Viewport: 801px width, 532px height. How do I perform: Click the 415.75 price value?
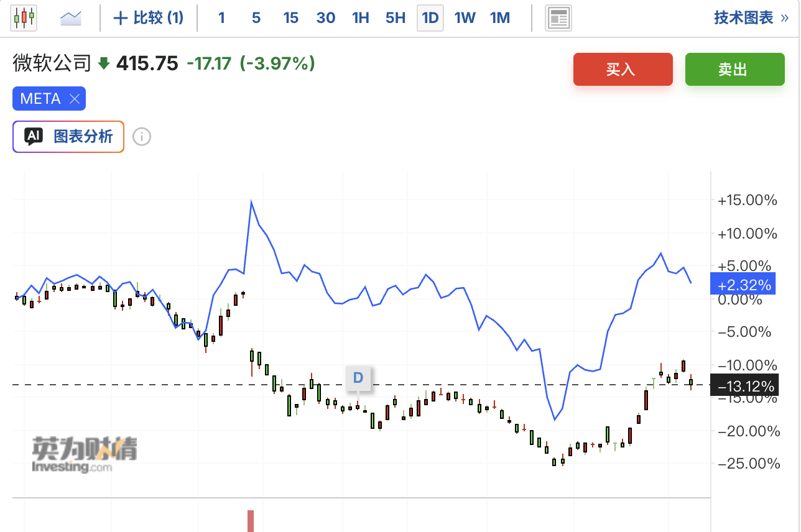(147, 63)
